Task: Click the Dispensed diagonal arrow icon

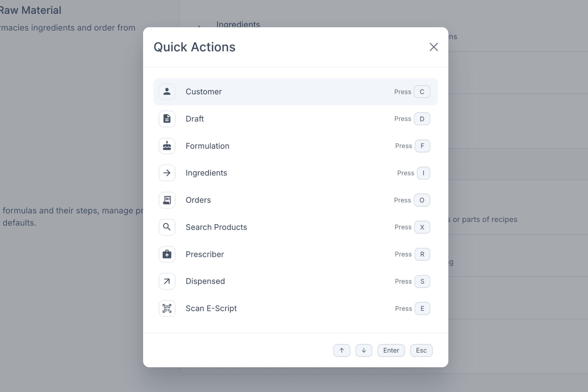Action: point(167,281)
